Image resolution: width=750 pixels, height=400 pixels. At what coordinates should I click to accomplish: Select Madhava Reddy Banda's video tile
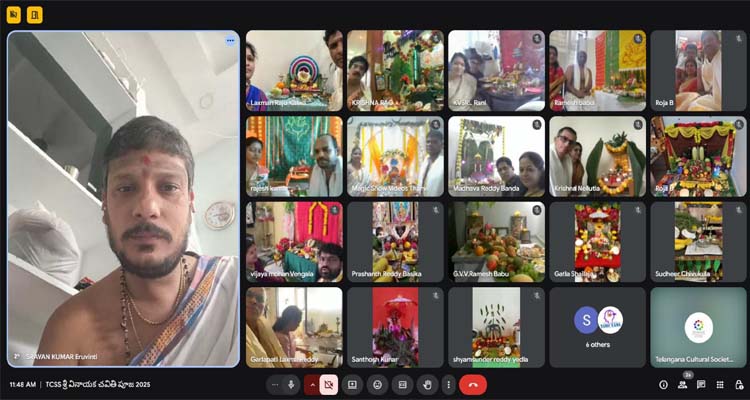496,156
